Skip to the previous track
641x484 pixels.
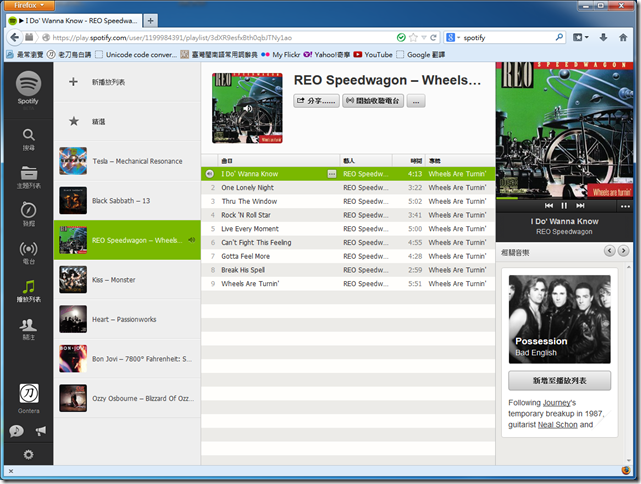pyautogui.click(x=549, y=206)
